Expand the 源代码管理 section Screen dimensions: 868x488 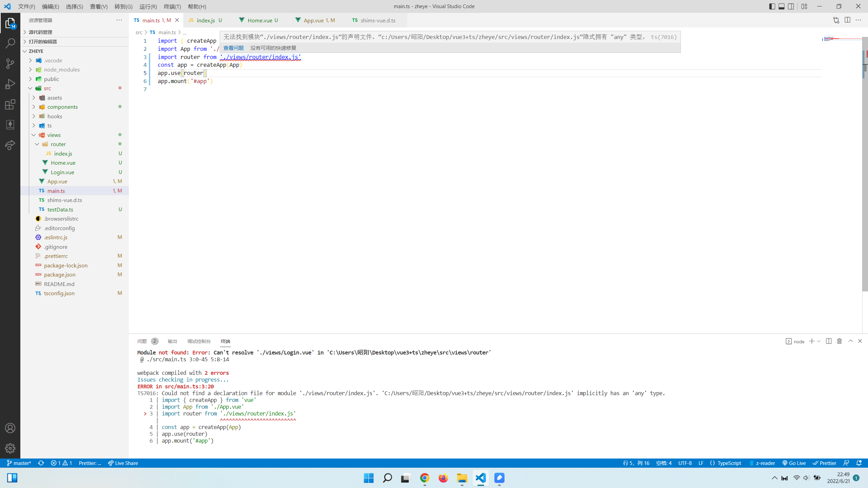click(x=75, y=32)
